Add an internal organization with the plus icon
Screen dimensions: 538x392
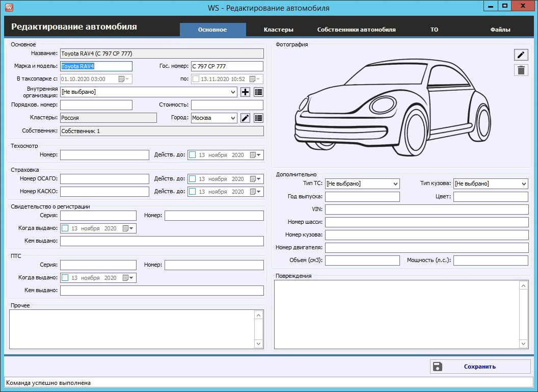coord(245,92)
